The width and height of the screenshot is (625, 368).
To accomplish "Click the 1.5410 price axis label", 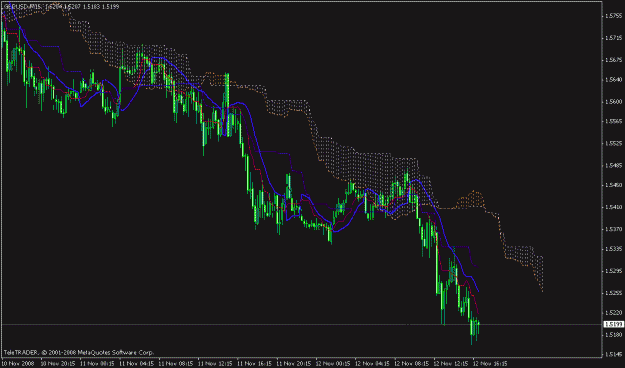I will point(614,207).
